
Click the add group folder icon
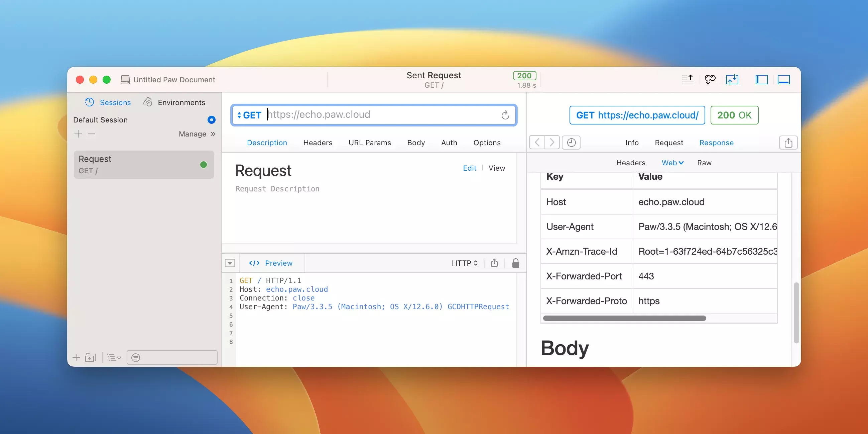[x=90, y=357]
